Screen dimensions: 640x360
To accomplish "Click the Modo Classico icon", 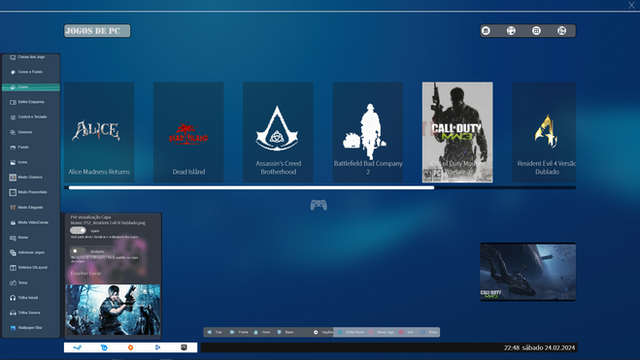I will [x=13, y=177].
